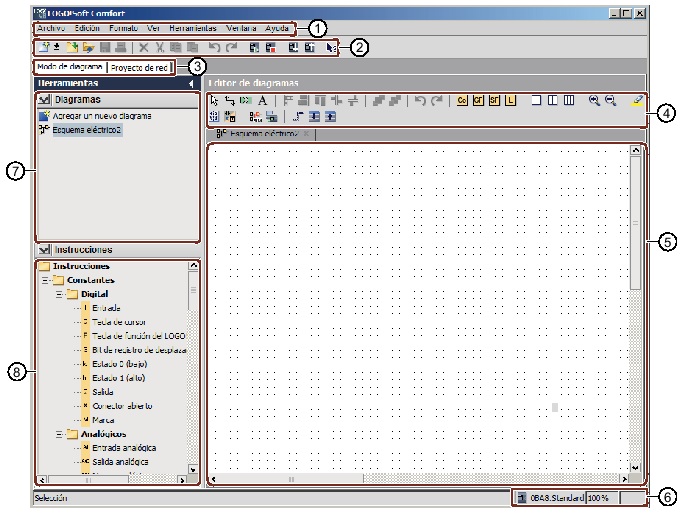Select Esquema eléctrico2 in Diagramas list
Image resolution: width=697 pixels, height=515 pixels.
tap(87, 130)
